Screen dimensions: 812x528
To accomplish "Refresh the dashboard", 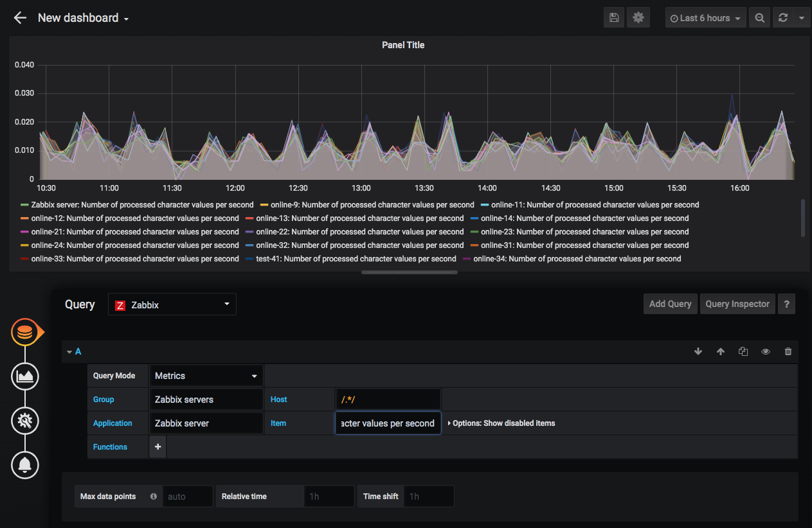I will tap(782, 18).
